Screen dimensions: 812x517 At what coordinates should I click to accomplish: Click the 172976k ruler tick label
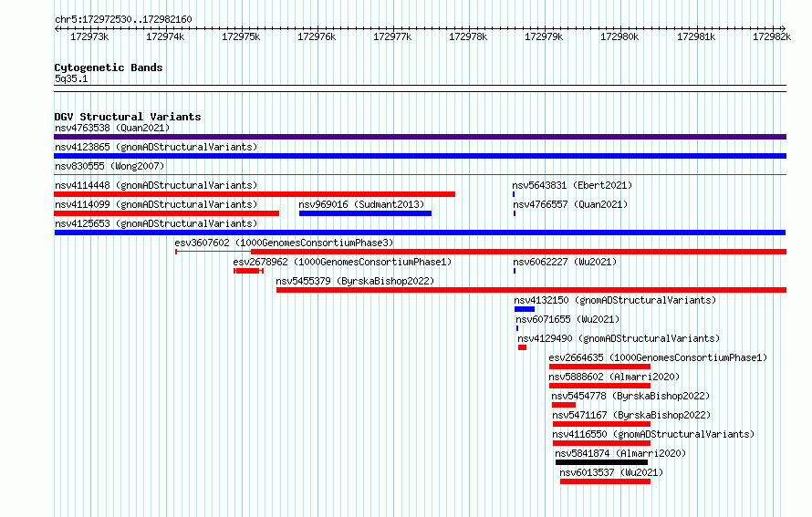tap(317, 36)
